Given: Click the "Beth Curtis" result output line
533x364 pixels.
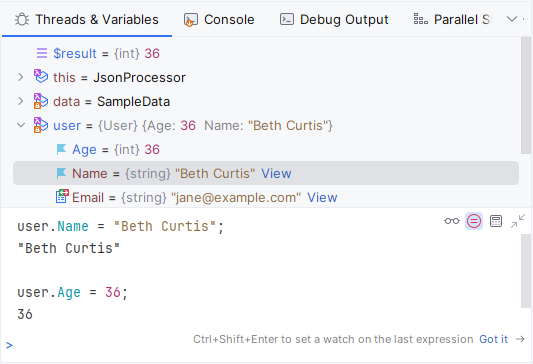Looking at the screenshot, I should [69, 248].
